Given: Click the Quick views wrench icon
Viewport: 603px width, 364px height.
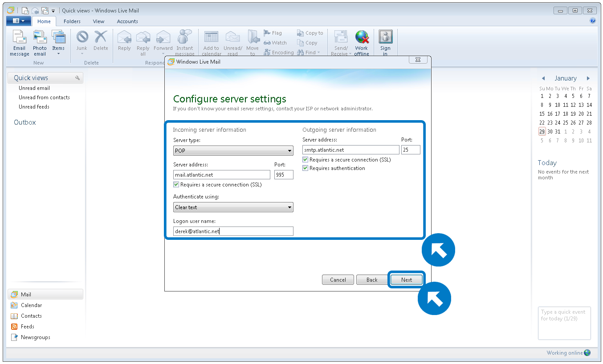Looking at the screenshot, I should (77, 78).
